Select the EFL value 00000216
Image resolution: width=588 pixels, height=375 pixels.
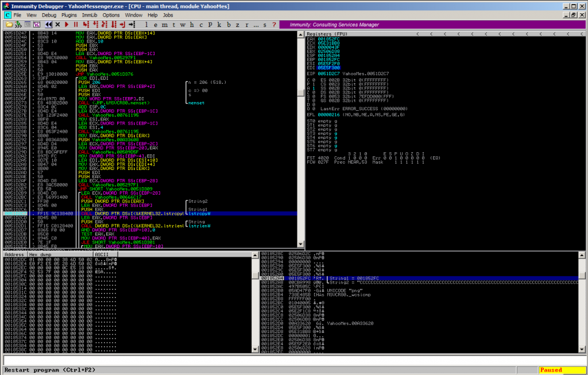click(328, 115)
